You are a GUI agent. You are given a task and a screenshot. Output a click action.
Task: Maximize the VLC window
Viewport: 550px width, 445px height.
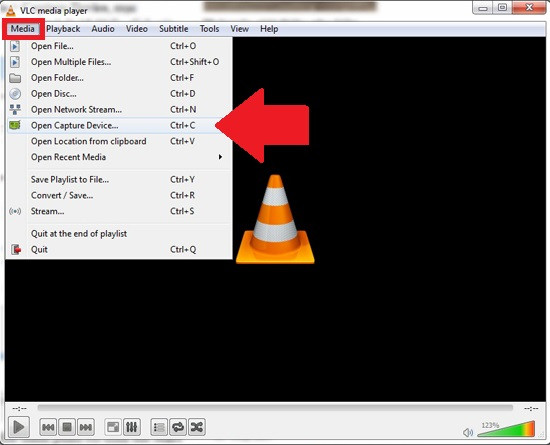click(502, 8)
